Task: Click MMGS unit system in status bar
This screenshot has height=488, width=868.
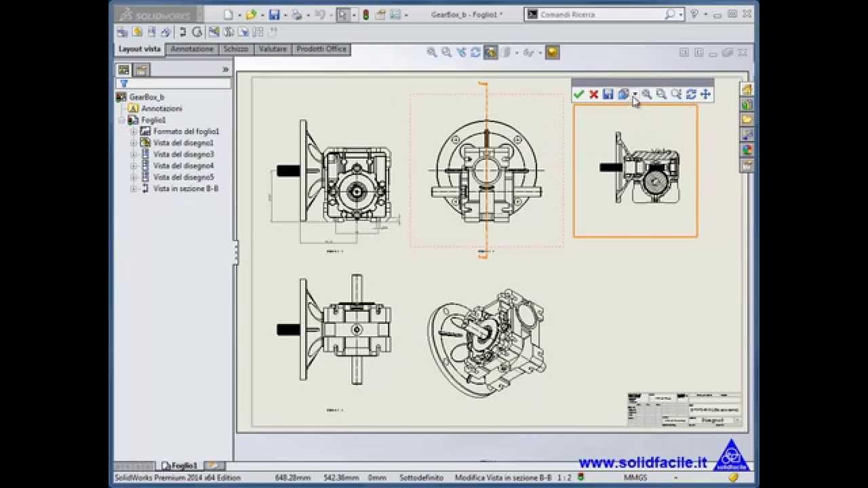Action: 635,478
